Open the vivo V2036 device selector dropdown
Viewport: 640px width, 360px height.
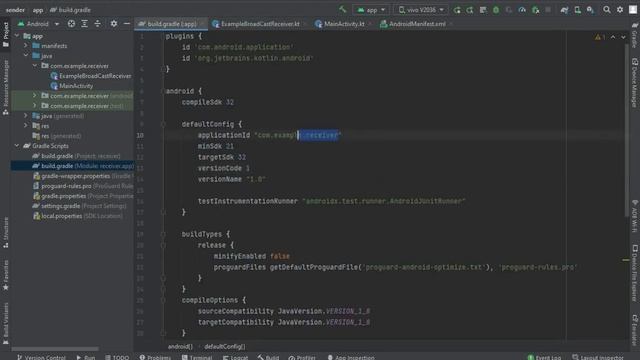(x=421, y=10)
